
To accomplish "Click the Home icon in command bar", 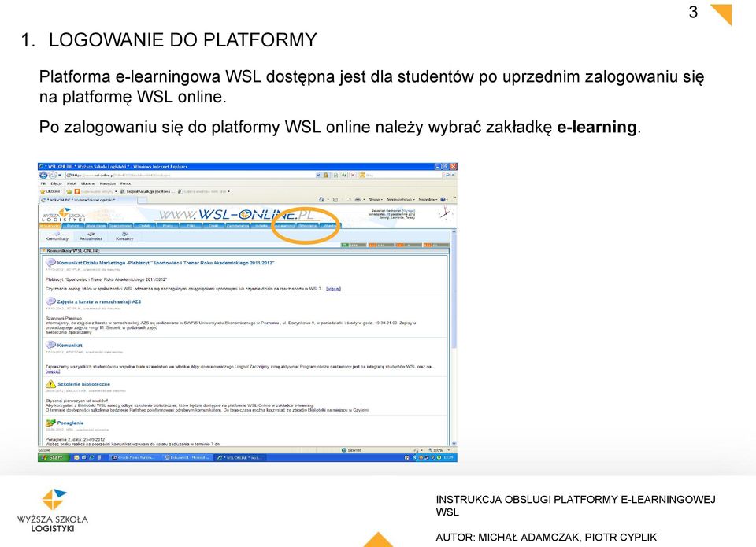I will click(321, 199).
